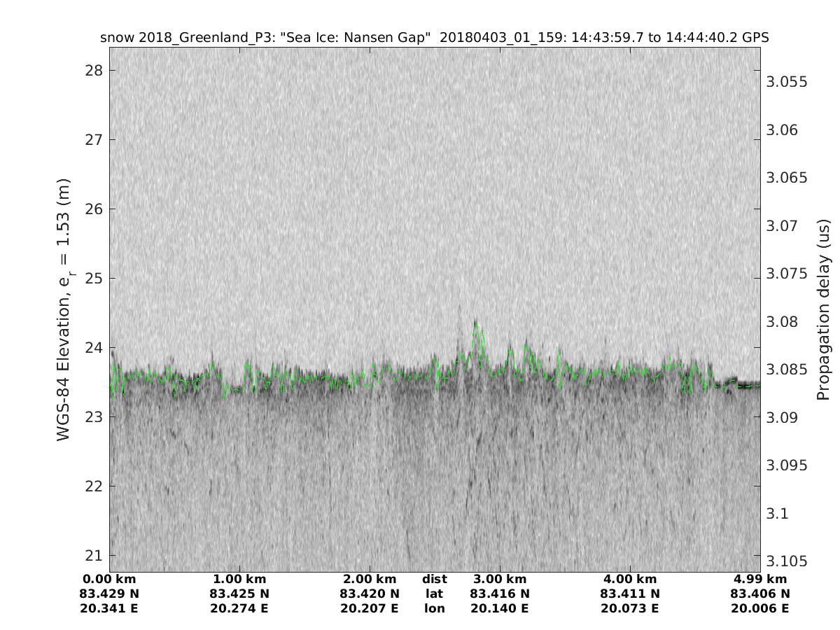Click the plot title text at top

(434, 37)
